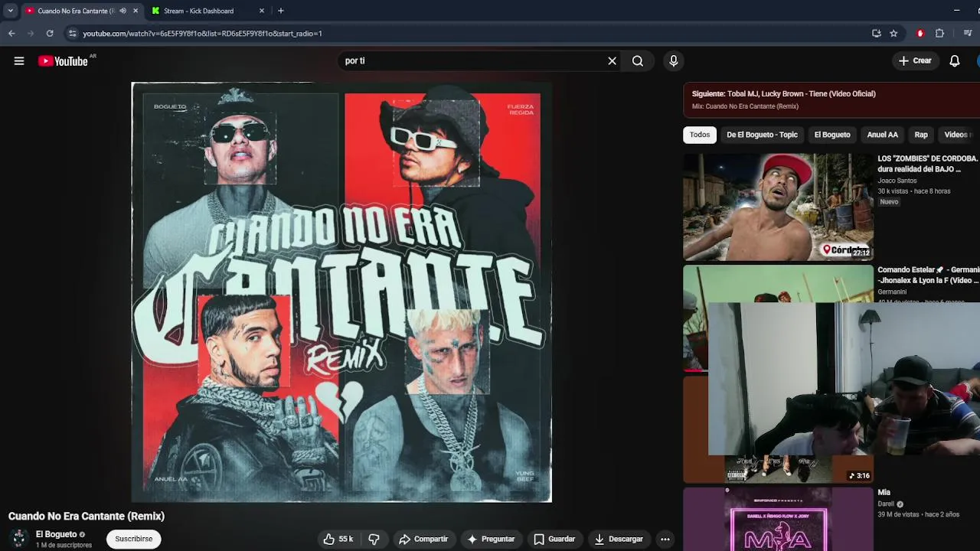Start voice search with microphone icon
This screenshot has height=551, width=980.
[674, 61]
